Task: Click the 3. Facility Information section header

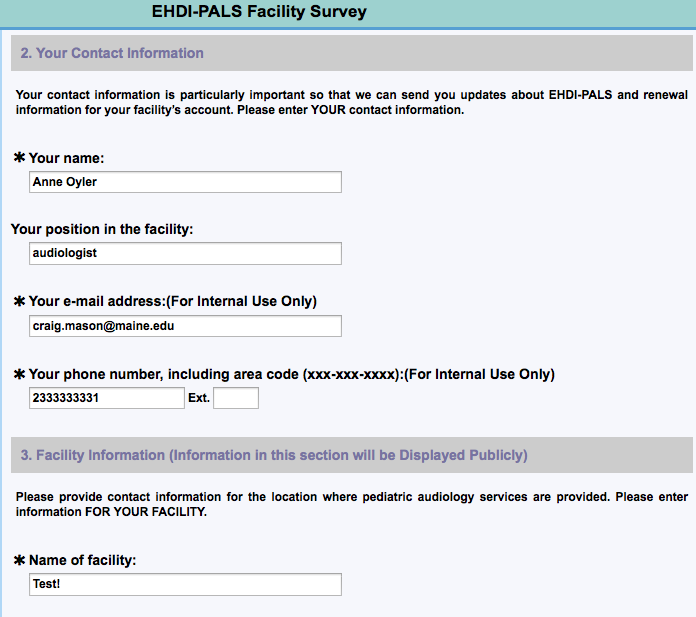Action: pos(274,455)
